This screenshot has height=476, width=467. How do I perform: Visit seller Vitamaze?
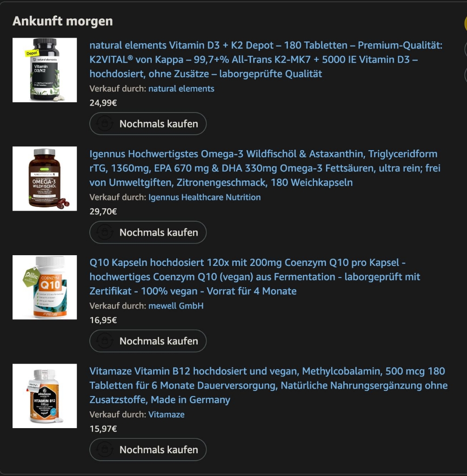click(x=167, y=414)
